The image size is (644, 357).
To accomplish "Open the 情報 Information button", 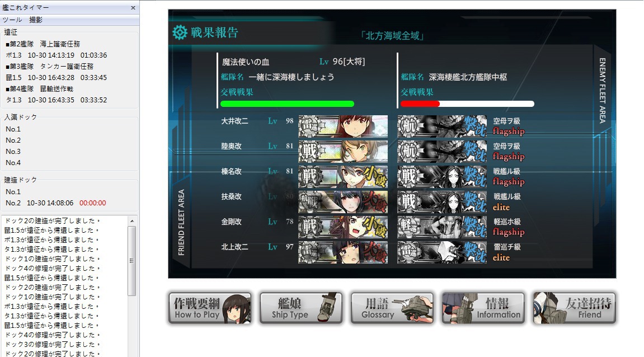I will click(483, 308).
